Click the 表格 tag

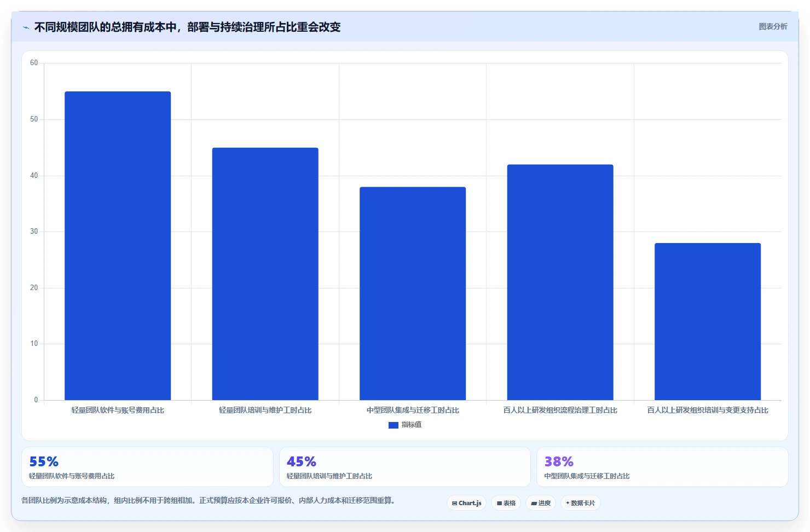pyautogui.click(x=506, y=503)
